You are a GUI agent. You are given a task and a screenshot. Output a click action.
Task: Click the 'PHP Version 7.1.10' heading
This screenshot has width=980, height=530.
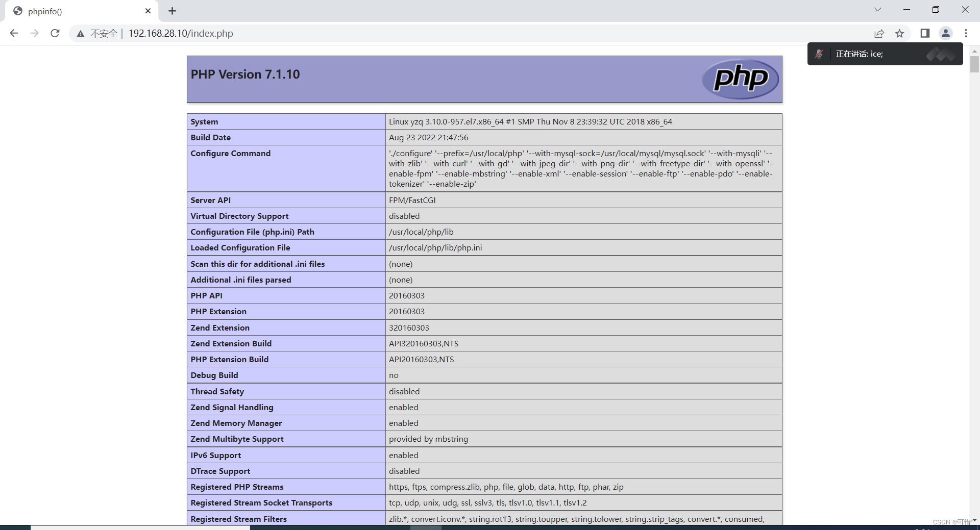245,74
